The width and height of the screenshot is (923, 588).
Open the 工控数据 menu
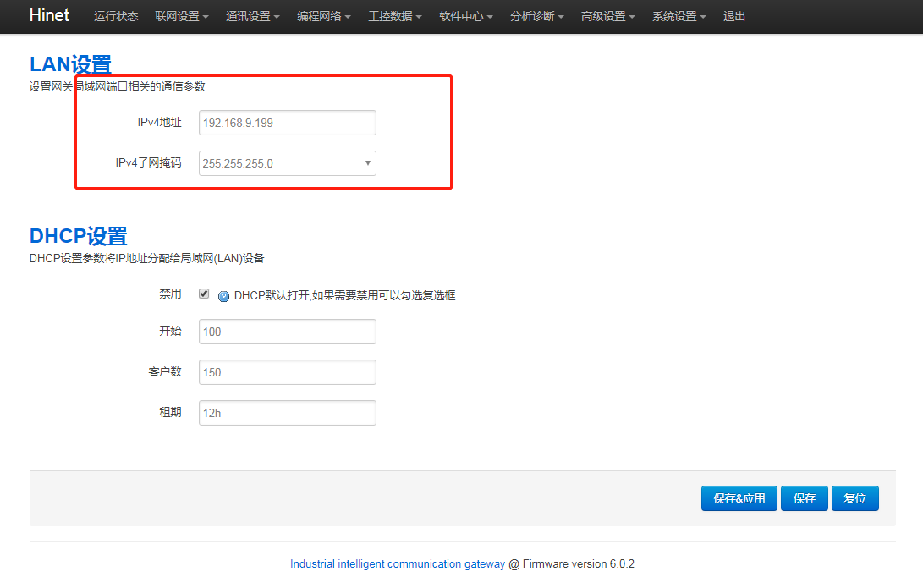click(x=395, y=17)
